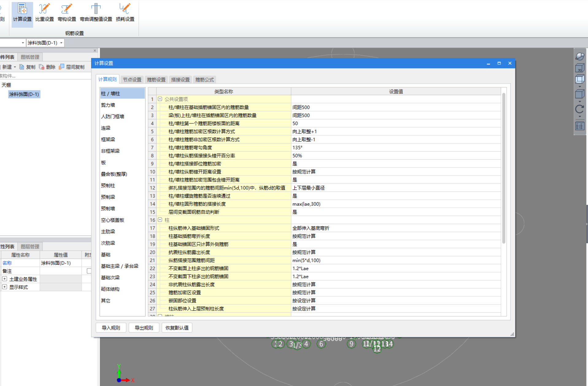Click the orbit view sphere icon
The height and width of the screenshot is (386, 588).
tap(580, 56)
